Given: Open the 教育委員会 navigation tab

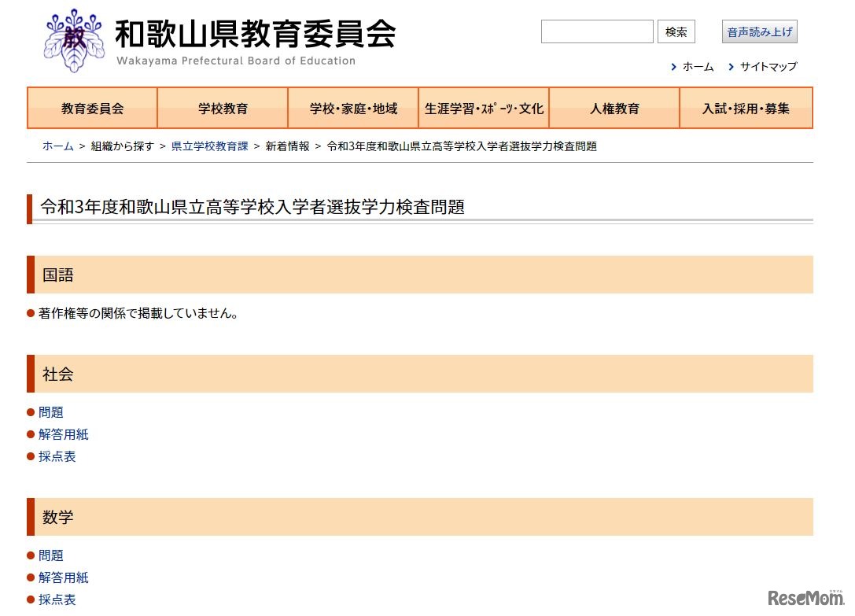Looking at the screenshot, I should pos(92,108).
